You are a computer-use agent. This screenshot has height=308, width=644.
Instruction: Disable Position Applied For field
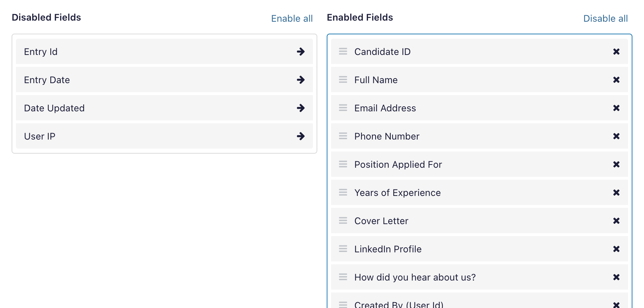coord(617,164)
